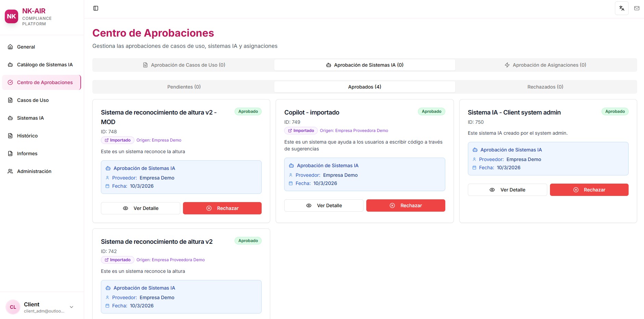Click the home icon beside General

(10, 47)
